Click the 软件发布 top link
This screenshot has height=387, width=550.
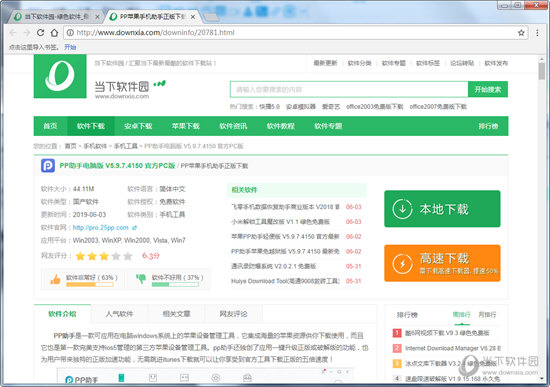click(496, 63)
